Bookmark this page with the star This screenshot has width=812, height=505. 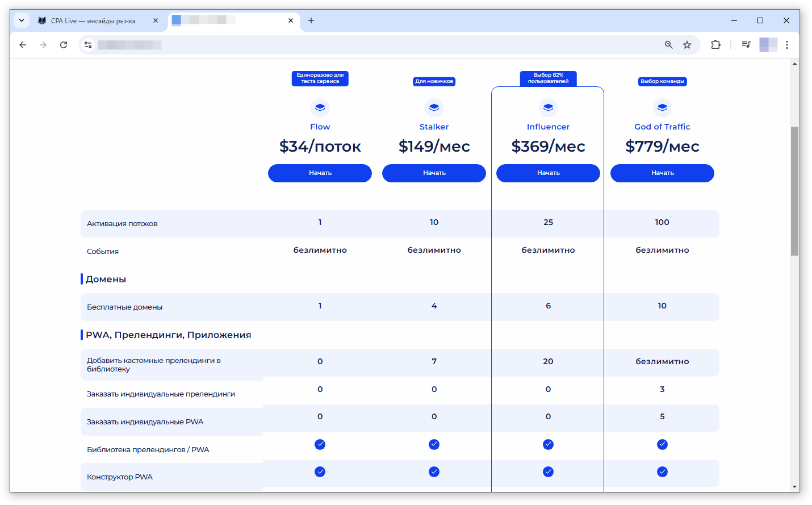[687, 45]
